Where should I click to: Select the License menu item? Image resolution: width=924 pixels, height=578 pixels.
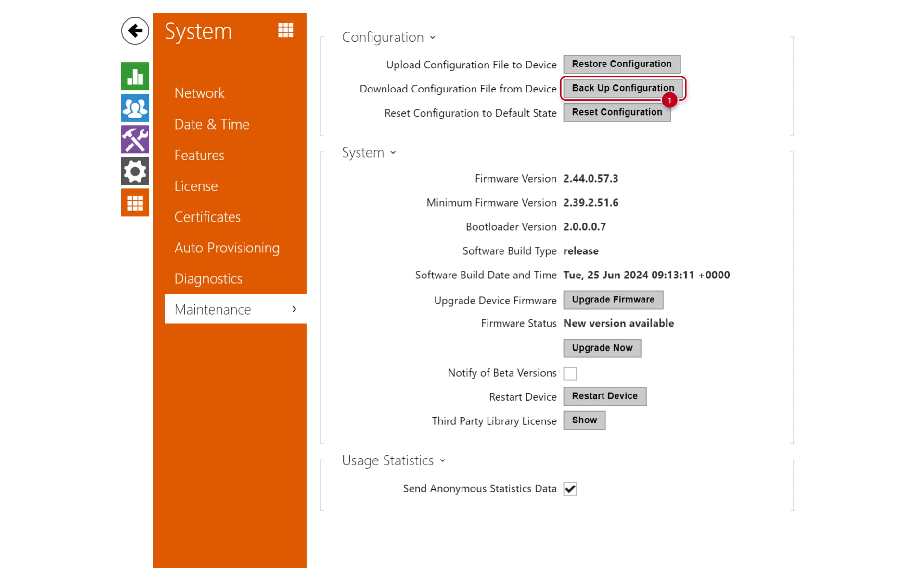pos(196,186)
